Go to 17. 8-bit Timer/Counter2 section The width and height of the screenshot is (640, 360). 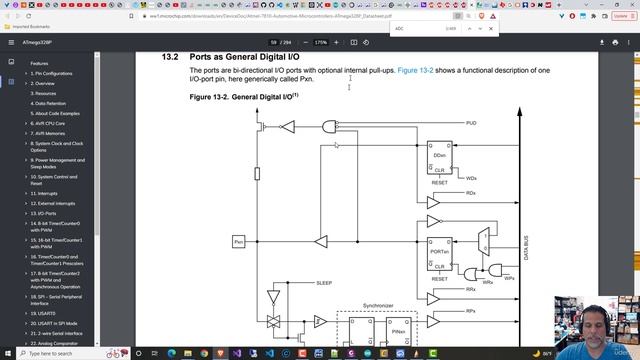click(x=55, y=280)
